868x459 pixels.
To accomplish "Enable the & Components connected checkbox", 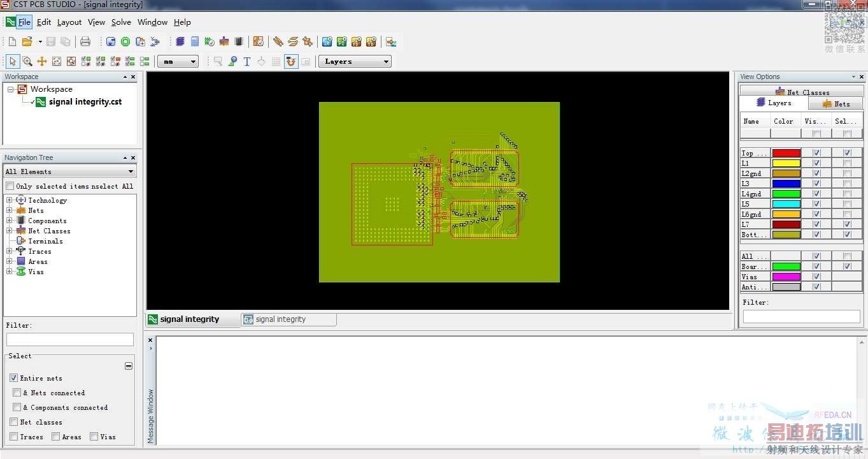I will 17,407.
